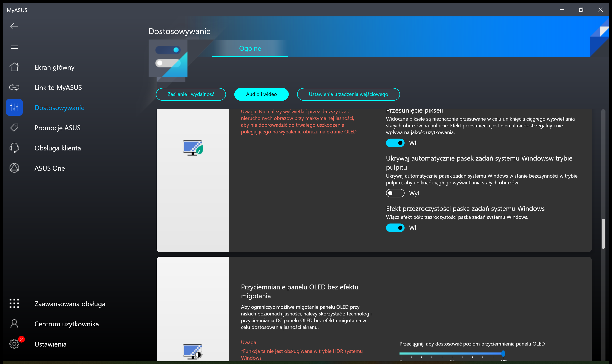
Task: Minimize the MyASUS window
Action: pyautogui.click(x=562, y=10)
